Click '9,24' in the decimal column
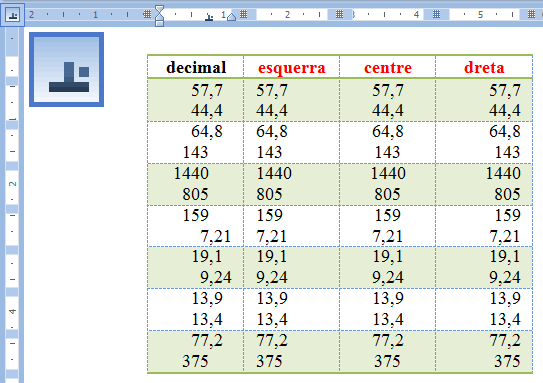This screenshot has width=543, height=383. pyautogui.click(x=215, y=278)
